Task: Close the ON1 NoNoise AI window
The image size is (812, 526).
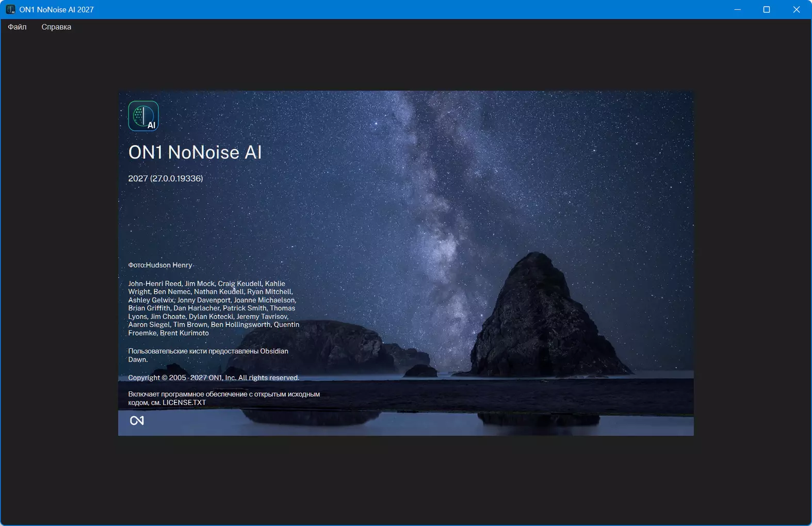Action: point(797,9)
